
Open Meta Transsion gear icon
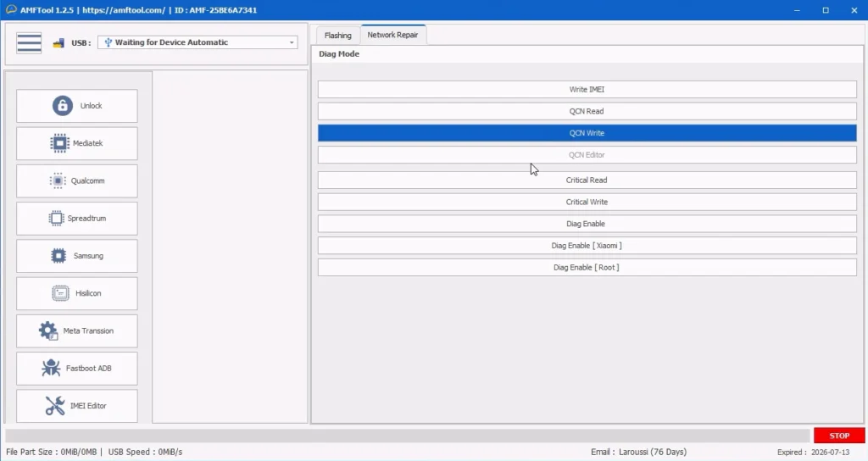(48, 330)
